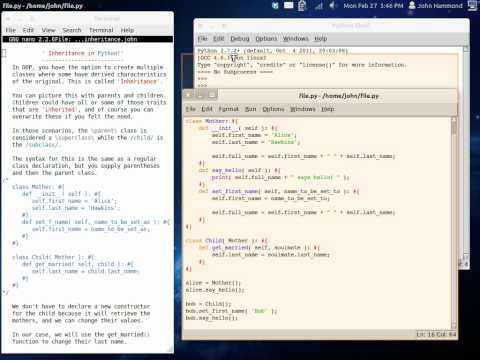Viewport: 480px width, 360px height.
Task: Open Help menu in the file.py editor
Action: [x=327, y=109]
